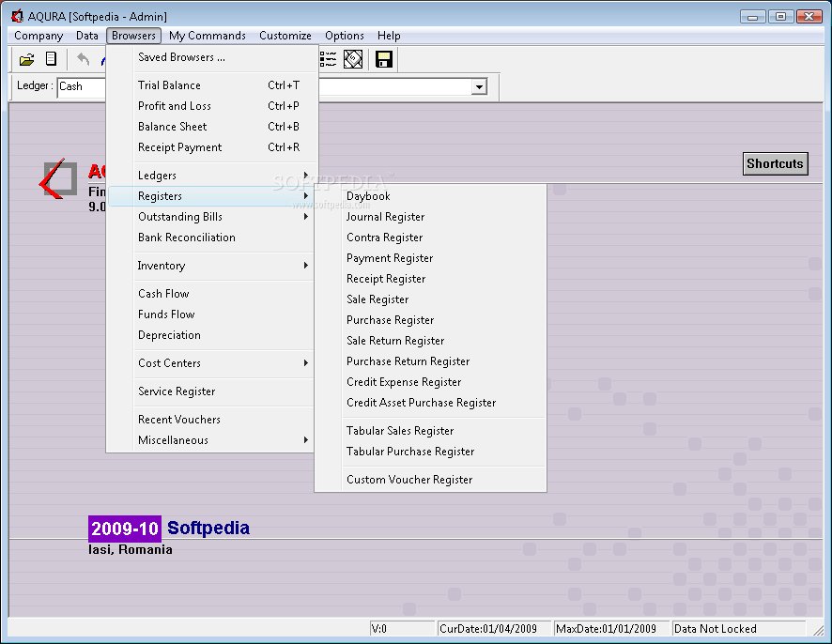Click the AQURA title bar app icon

pos(17,17)
